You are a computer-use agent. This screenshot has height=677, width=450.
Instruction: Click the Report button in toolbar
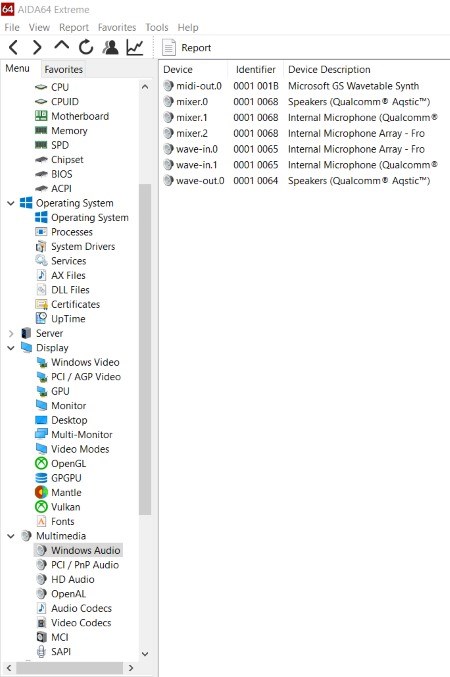[x=187, y=47]
